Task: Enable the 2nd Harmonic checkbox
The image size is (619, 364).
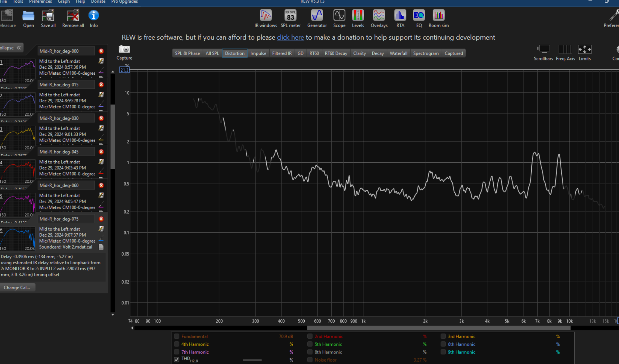Action: [310, 336]
